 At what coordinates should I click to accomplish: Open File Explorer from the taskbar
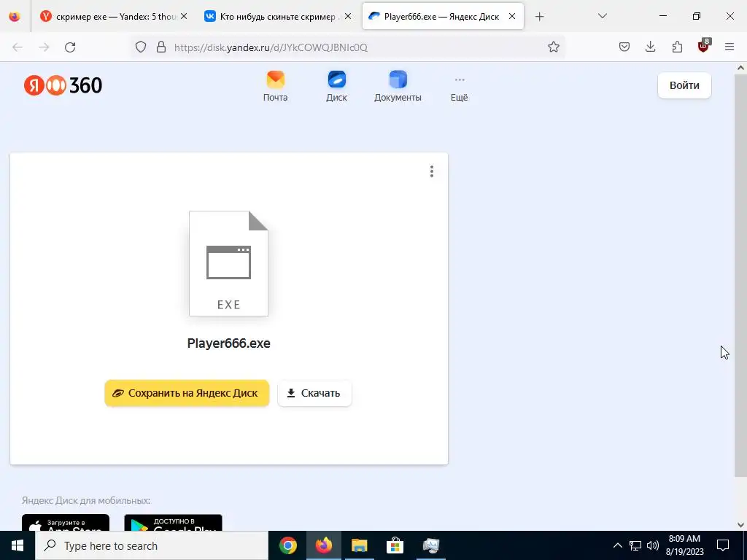click(359, 545)
